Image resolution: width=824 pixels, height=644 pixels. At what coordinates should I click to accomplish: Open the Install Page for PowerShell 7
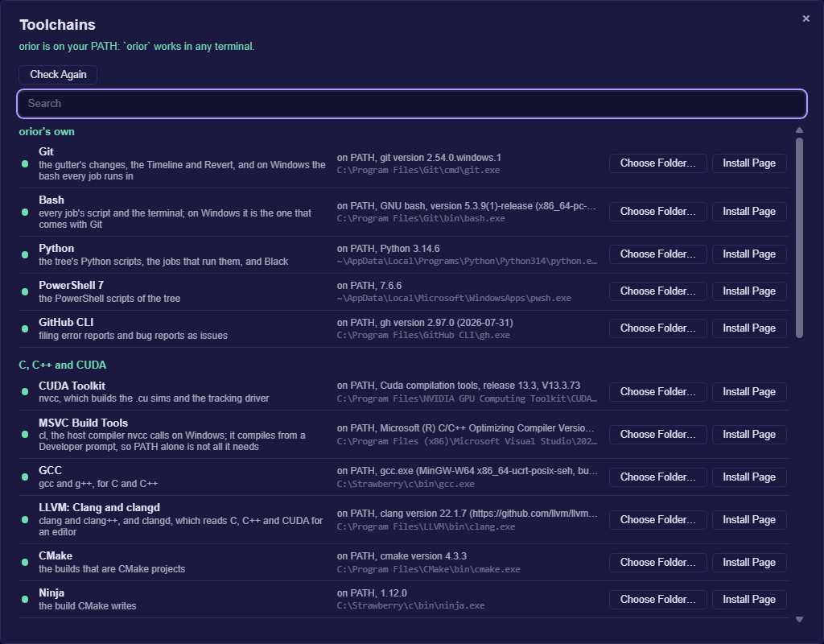pyautogui.click(x=749, y=291)
